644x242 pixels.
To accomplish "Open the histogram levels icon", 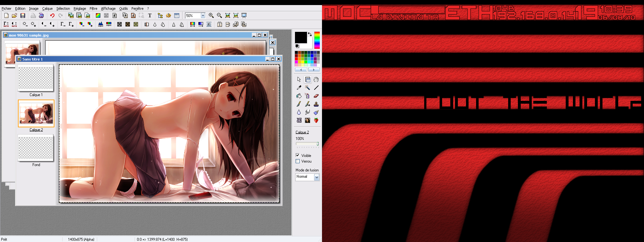I will pos(101,24).
